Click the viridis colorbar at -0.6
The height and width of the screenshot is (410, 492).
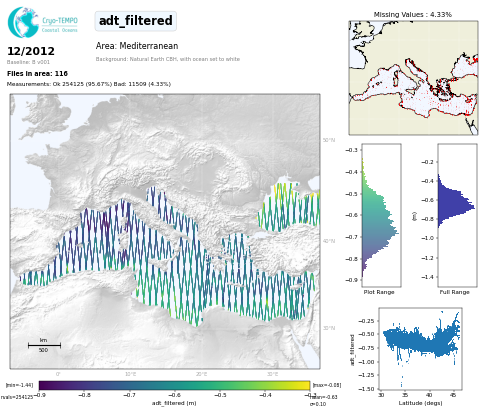[175, 385]
